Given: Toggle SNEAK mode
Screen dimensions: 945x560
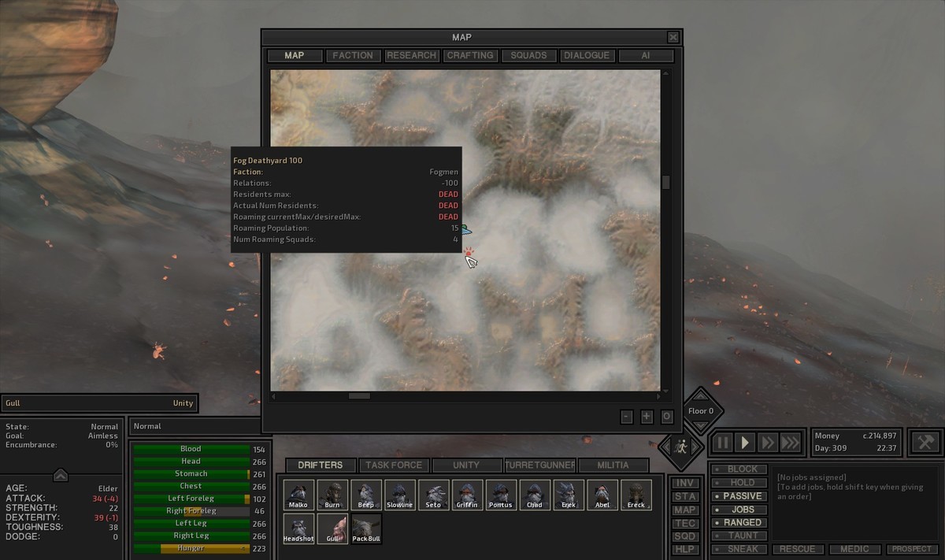Looking at the screenshot, I should tap(738, 549).
